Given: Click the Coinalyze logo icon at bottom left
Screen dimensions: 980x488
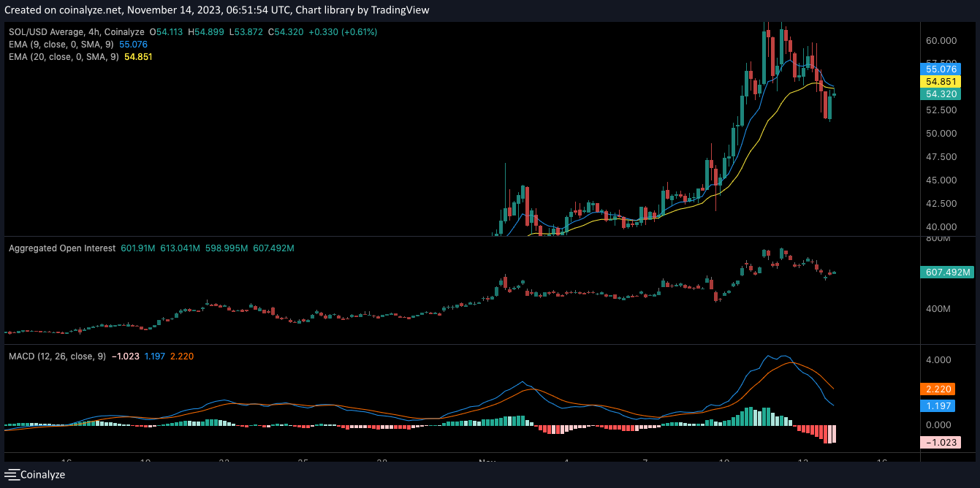Looking at the screenshot, I should pyautogui.click(x=12, y=475).
